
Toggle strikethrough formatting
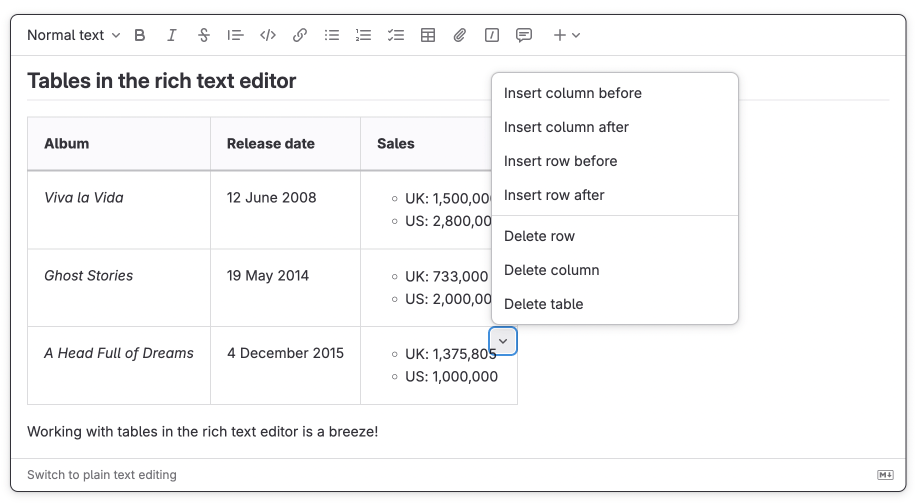pos(204,35)
